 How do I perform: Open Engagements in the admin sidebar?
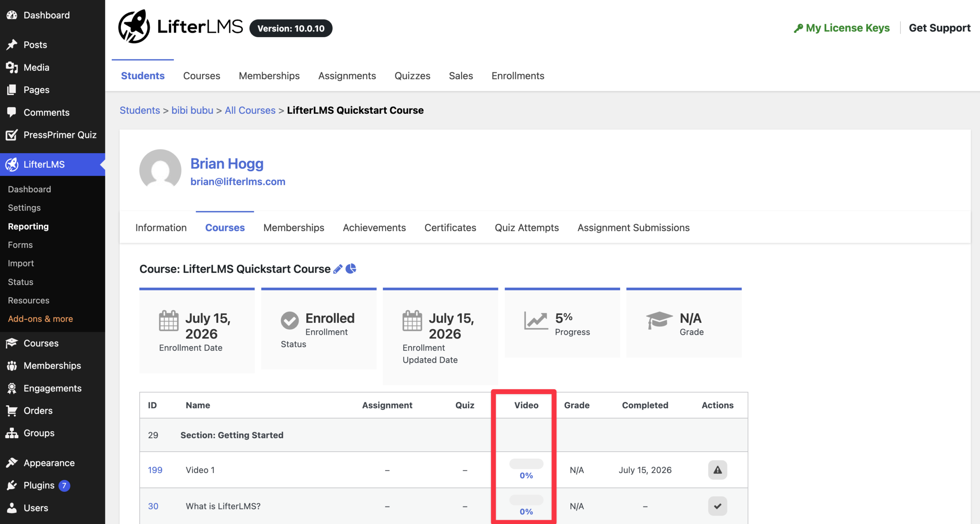52,388
